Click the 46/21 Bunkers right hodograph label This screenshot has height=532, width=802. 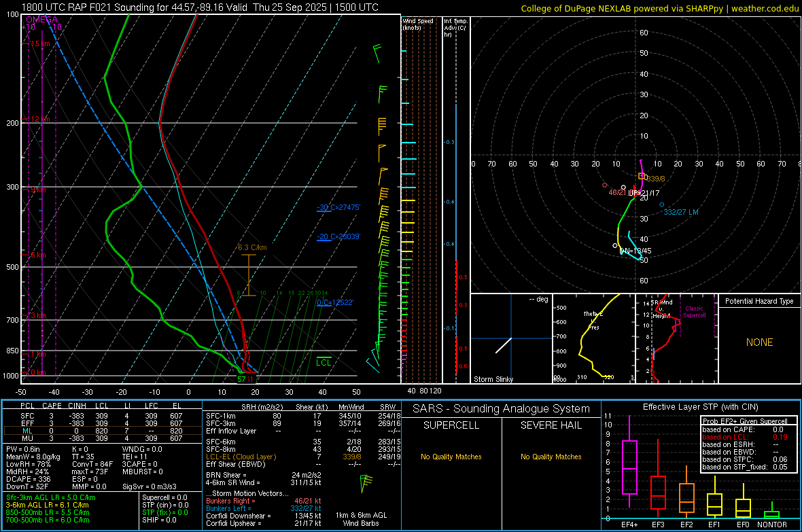coord(617,192)
